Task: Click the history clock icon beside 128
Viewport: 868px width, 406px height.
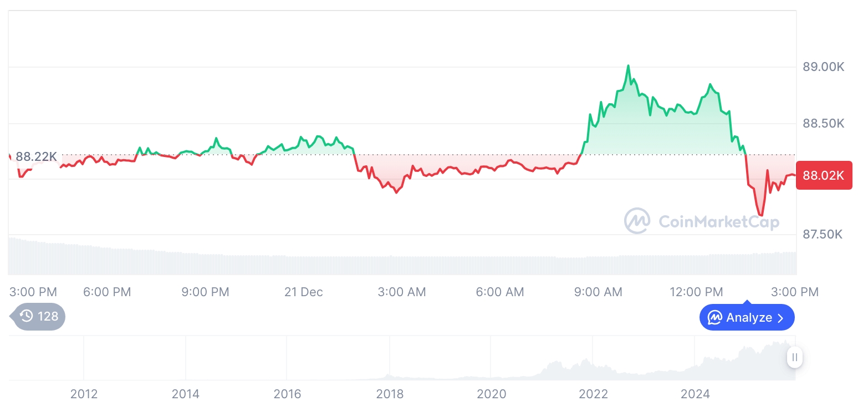Action: pos(27,316)
